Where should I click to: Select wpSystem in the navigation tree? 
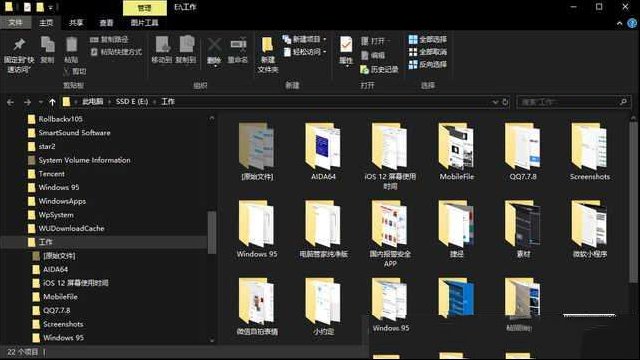56,215
